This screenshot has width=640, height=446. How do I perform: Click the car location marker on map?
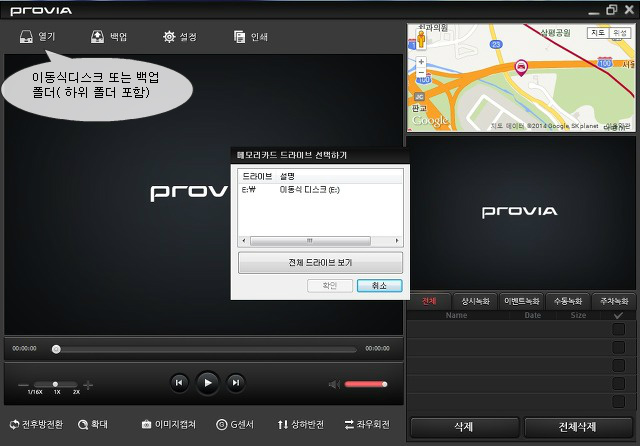(521, 67)
